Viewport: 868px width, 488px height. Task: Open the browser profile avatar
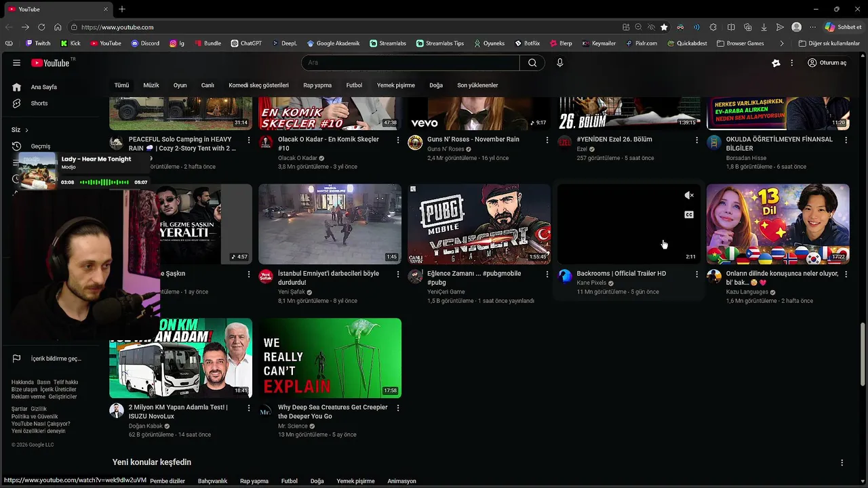pos(797,27)
